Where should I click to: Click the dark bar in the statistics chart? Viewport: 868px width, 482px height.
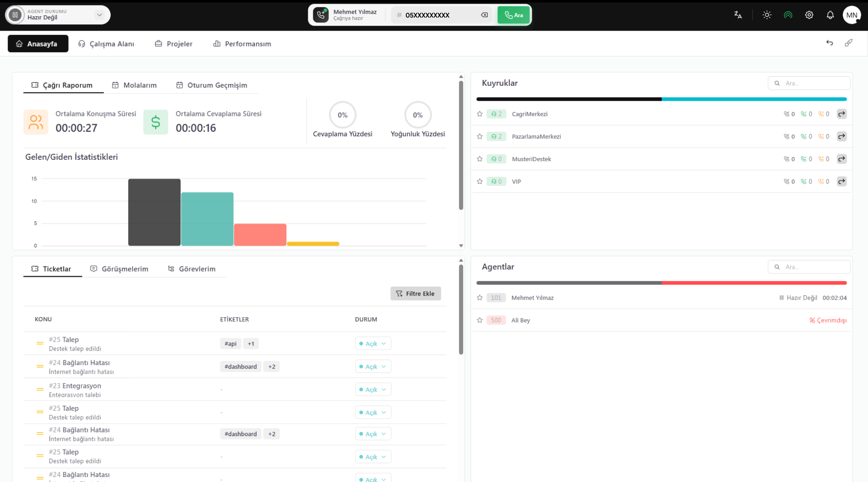[x=154, y=212]
